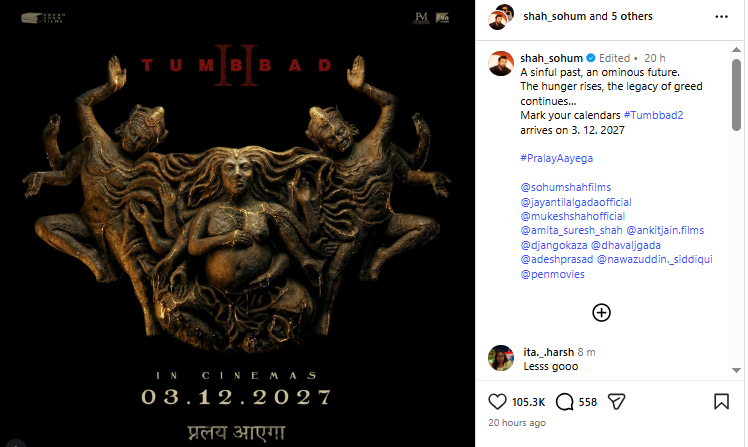Click the verified badge next to shah_sohum

[x=591, y=58]
